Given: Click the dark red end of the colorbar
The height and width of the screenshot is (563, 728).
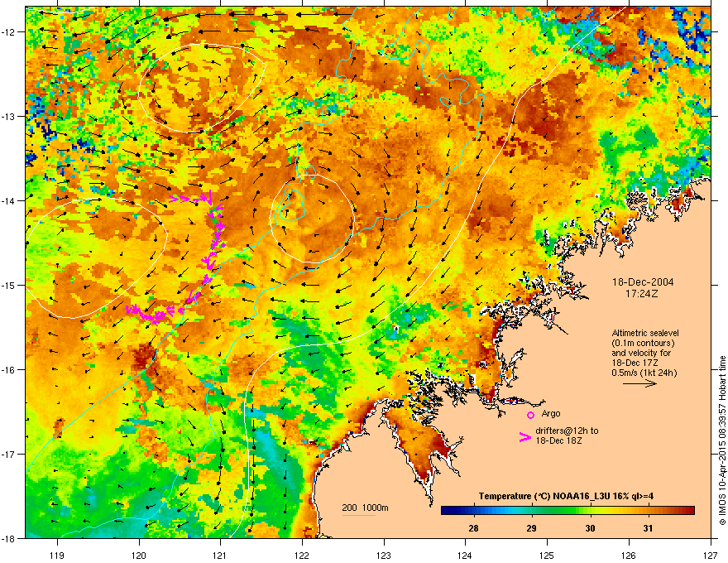Looking at the screenshot, I should tap(689, 511).
